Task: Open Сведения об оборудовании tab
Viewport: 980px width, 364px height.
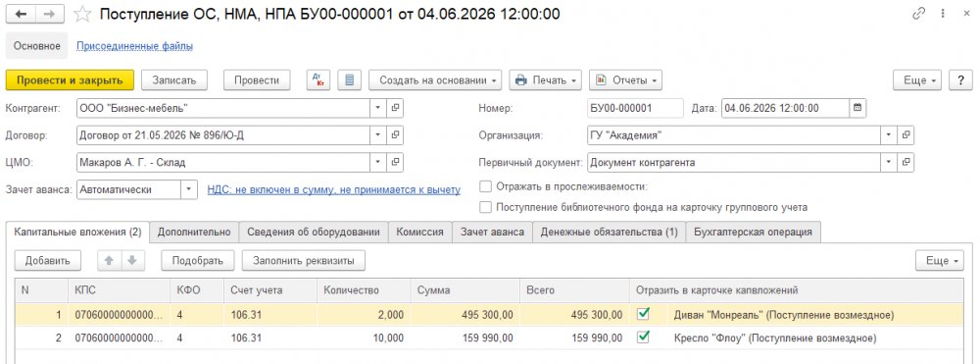Action: pyautogui.click(x=314, y=232)
